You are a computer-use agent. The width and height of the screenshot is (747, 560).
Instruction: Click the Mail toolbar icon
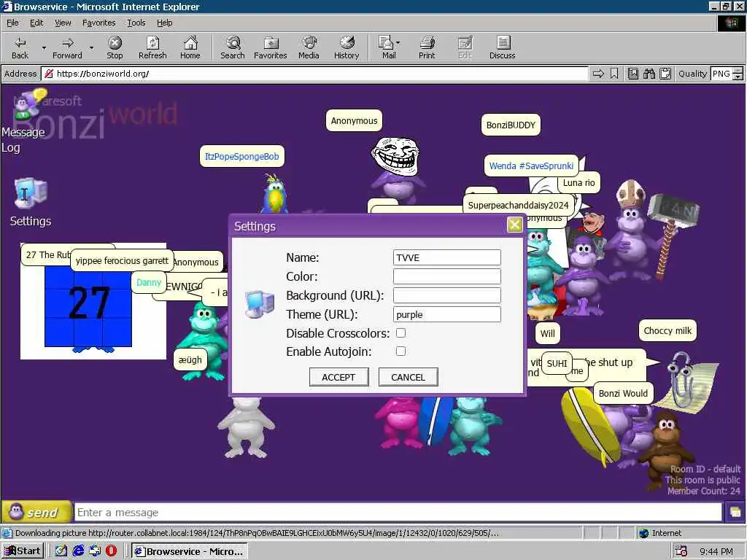coord(387,47)
